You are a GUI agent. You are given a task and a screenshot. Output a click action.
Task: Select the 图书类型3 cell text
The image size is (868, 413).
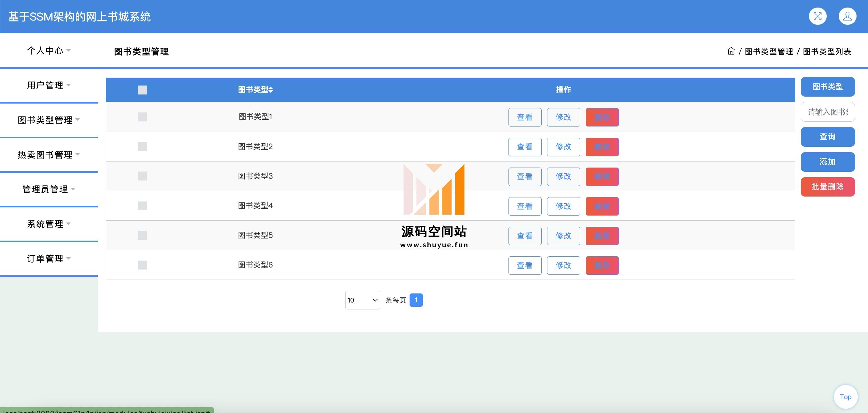pos(255,176)
